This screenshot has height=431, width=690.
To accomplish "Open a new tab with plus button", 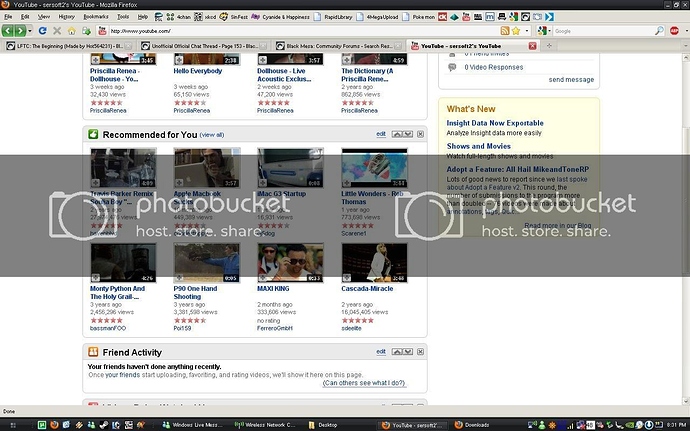I will pos(549,46).
